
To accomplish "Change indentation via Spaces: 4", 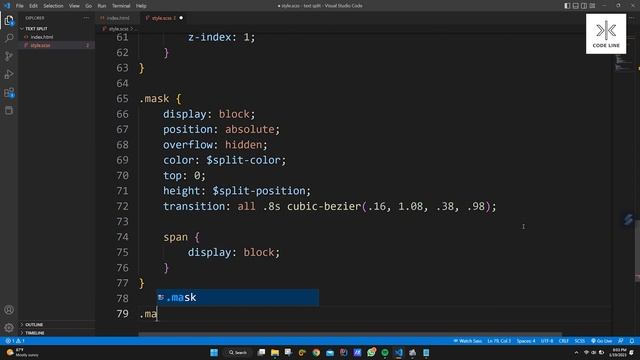I will (x=526, y=341).
